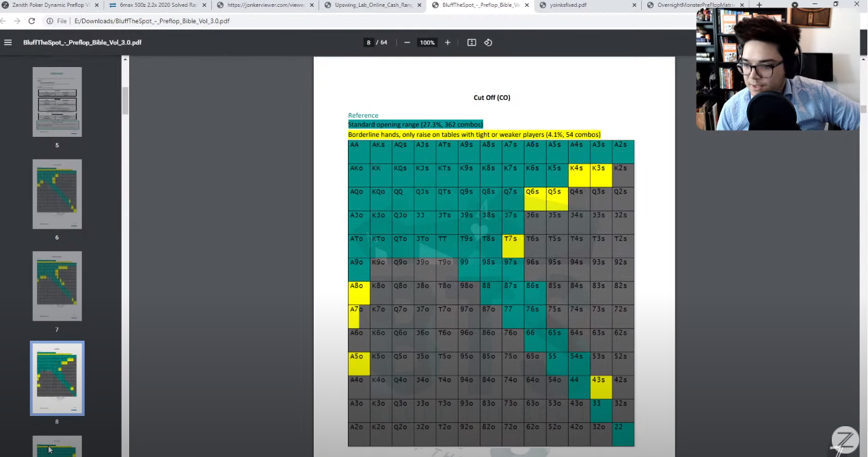Rotate the PDF counterclockwise
The width and height of the screenshot is (868, 457).
tap(488, 42)
